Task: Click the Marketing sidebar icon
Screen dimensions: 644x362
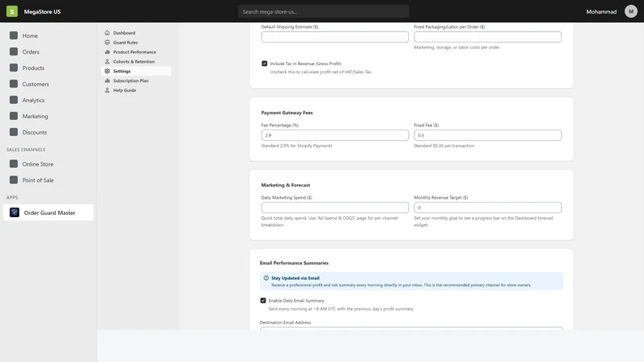Action: tap(14, 116)
